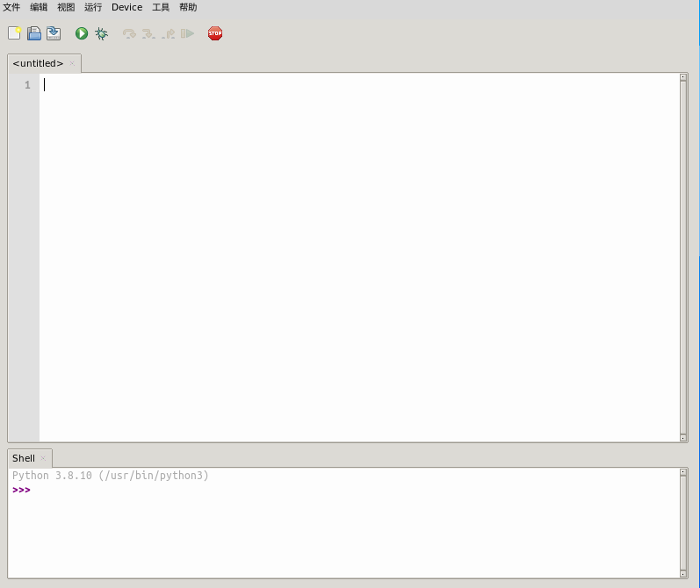The image size is (700, 588).
Task: Open the 工具 menu
Action: click(x=161, y=7)
